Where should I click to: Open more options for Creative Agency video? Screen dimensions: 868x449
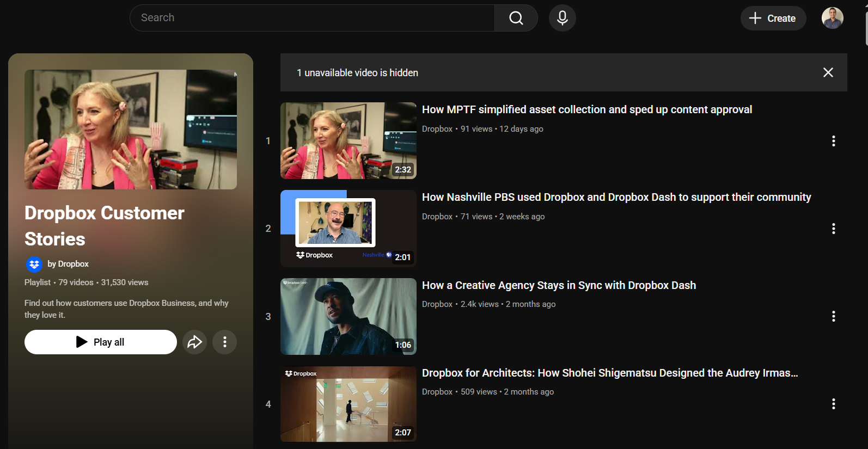click(x=833, y=316)
